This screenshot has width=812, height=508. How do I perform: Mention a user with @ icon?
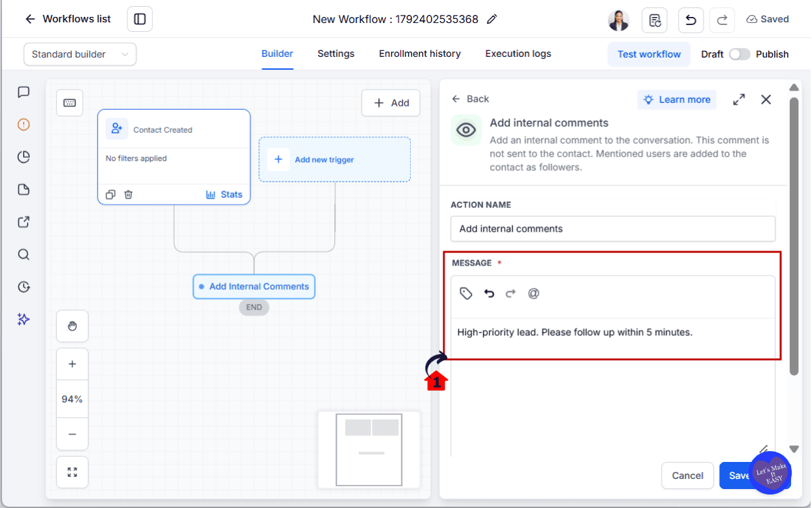click(x=533, y=293)
